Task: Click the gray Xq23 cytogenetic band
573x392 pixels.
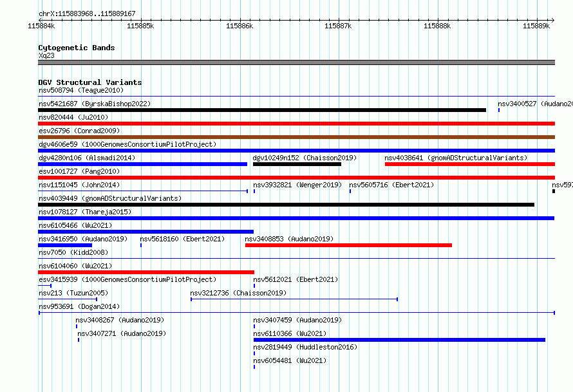Action: click(x=296, y=62)
